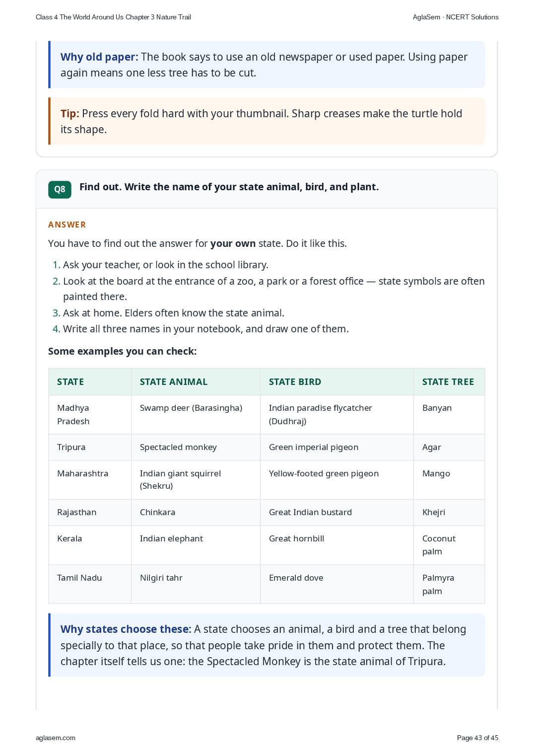The image size is (534, 756).
Task: Click the Page 43 of 45 footer indicator
Action: point(477,738)
